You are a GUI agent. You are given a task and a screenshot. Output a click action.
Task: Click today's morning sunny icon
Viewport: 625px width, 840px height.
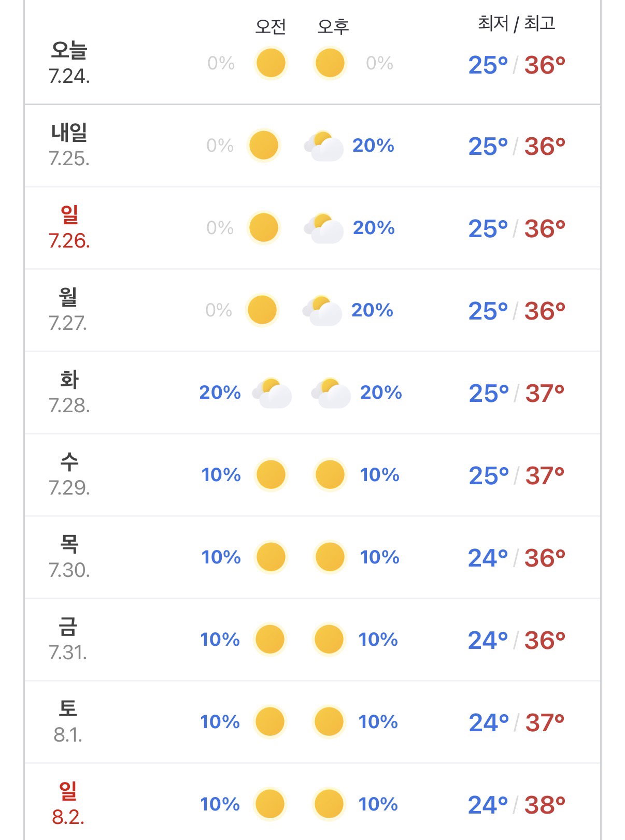point(271,63)
